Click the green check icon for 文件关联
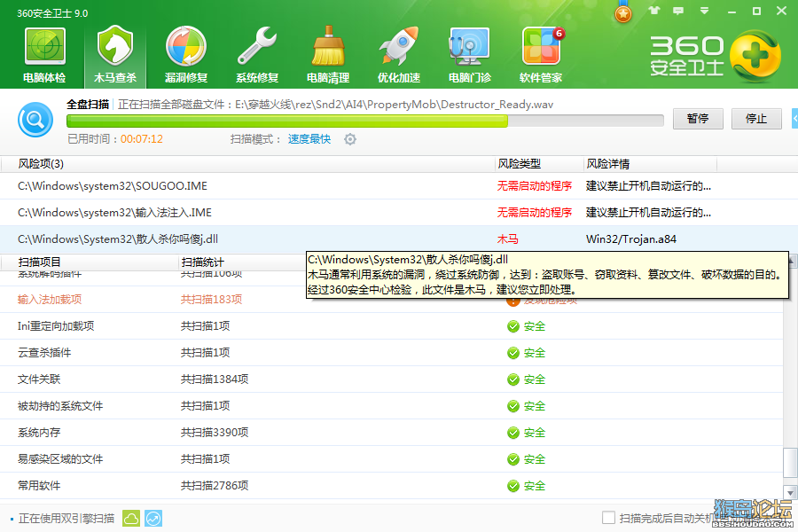 513,379
